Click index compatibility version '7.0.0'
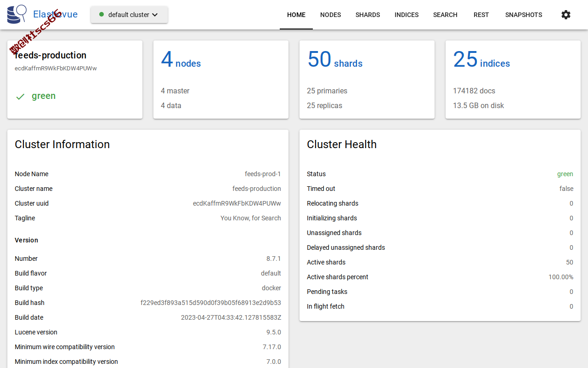 [274, 362]
